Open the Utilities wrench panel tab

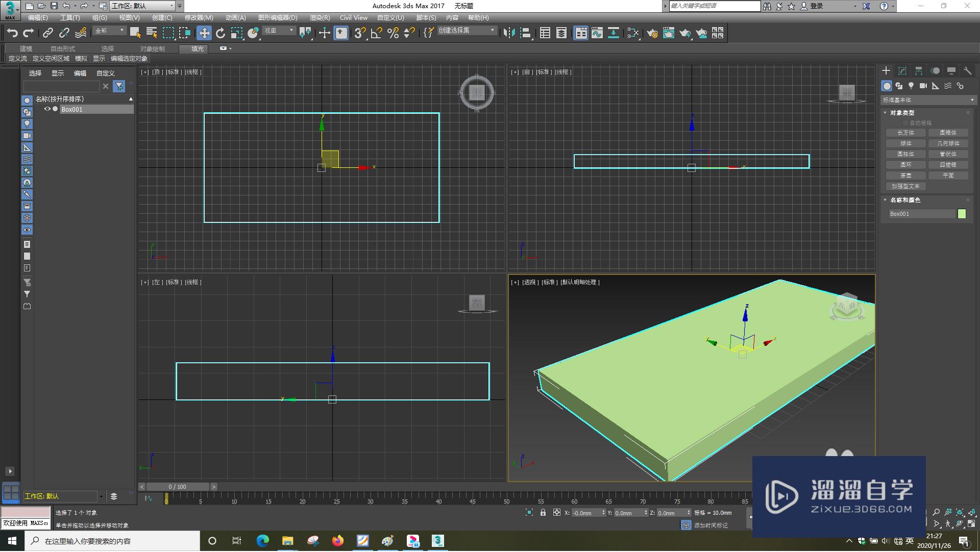968,71
